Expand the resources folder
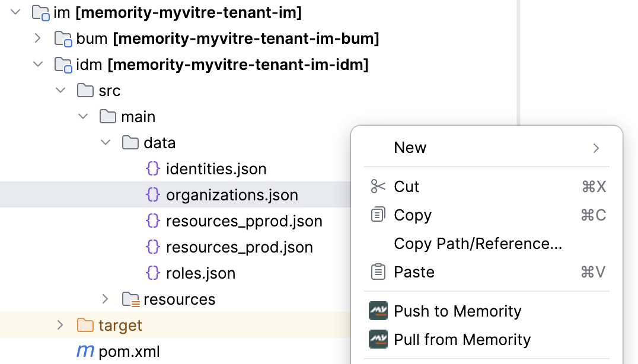638x364 pixels. 106,299
